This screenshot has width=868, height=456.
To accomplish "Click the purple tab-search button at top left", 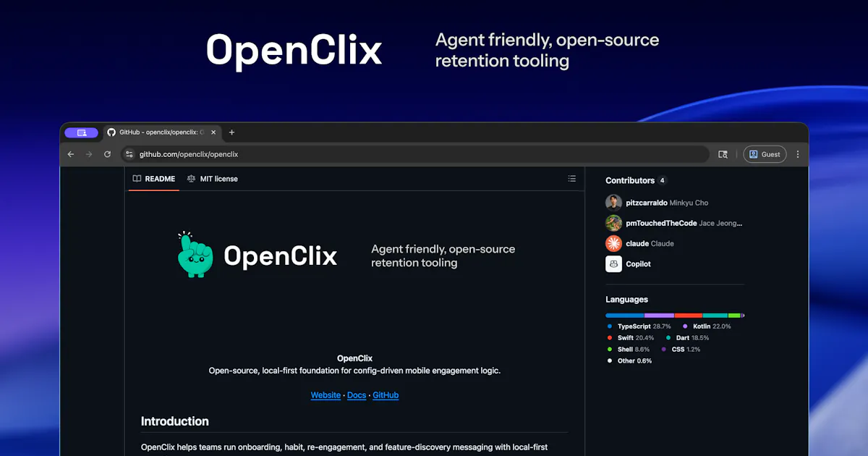I will 81,132.
